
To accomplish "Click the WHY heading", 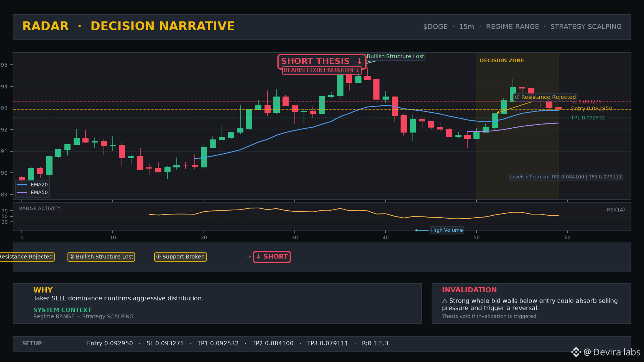I will (43, 290).
